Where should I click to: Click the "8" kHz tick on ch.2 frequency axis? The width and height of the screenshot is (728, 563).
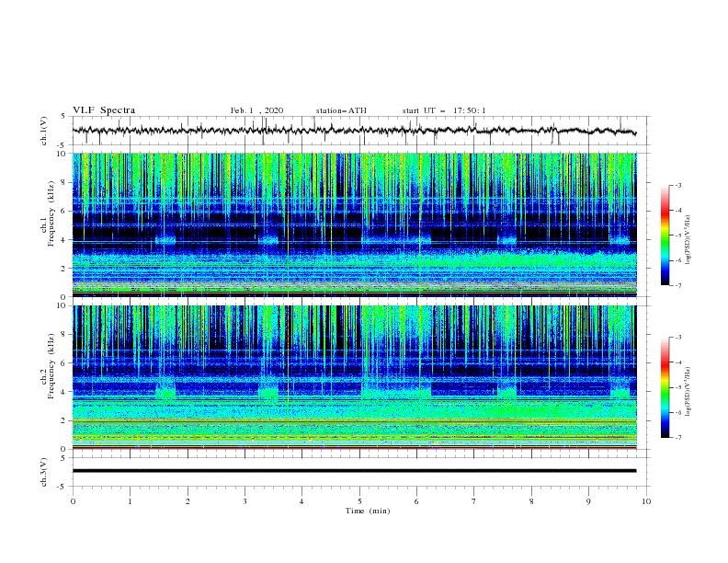(63, 335)
